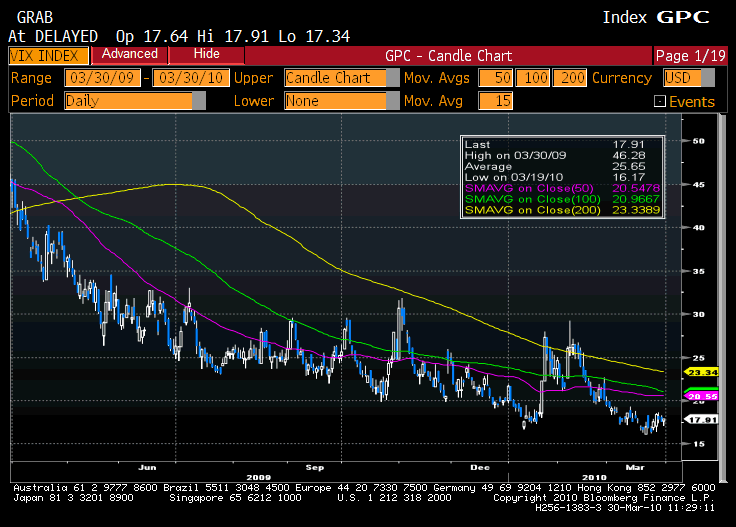Screen dimensions: 736x527
Task: Edit the 50 moving average field
Action: coord(495,78)
